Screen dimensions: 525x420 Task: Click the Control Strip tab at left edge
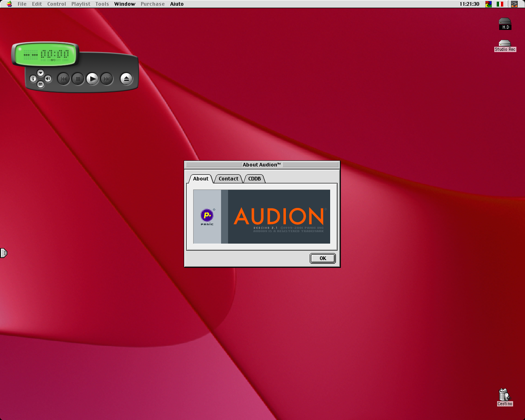tap(3, 253)
